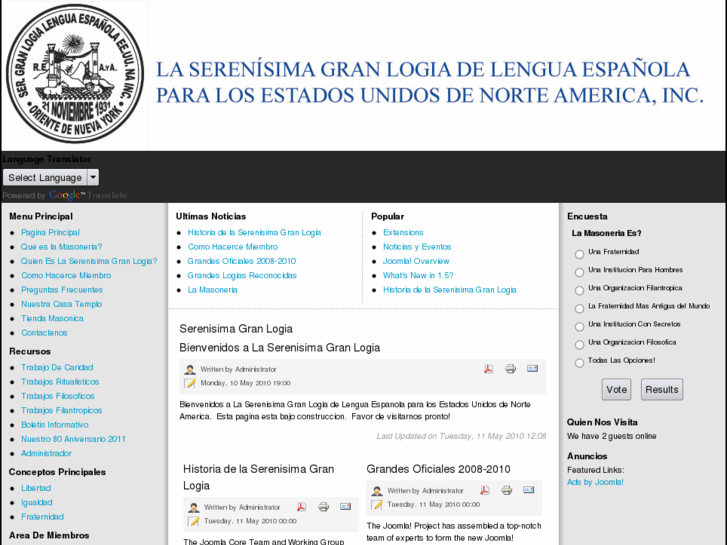Select Una Institucion Con Secretos option
The height and width of the screenshot is (545, 727).
tap(579, 327)
